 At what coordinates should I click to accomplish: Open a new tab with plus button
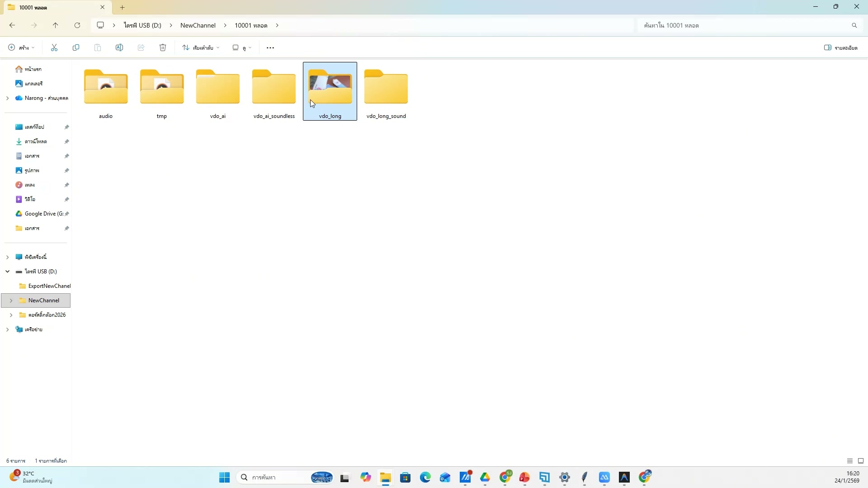123,7
